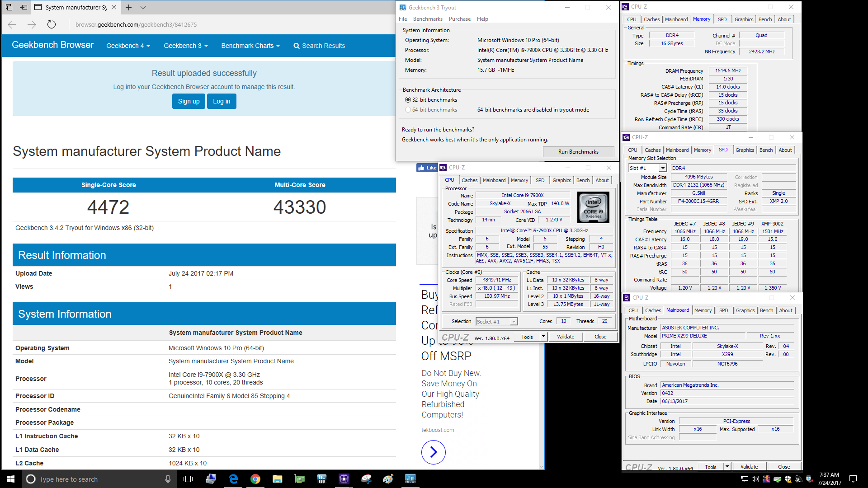Screen dimensions: 868x488
Task: Open the Snipping Tool taskbar icon
Action: click(x=366, y=479)
